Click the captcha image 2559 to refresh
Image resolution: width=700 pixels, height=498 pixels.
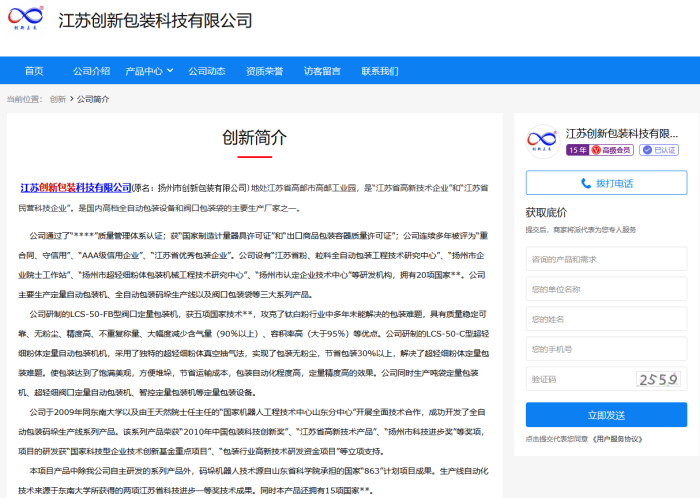click(x=660, y=379)
